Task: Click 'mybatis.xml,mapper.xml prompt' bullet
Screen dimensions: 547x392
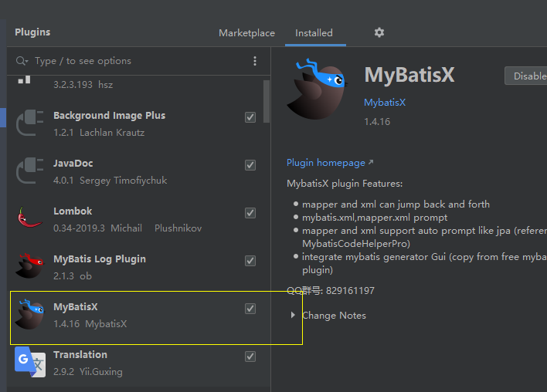Action: click(375, 218)
